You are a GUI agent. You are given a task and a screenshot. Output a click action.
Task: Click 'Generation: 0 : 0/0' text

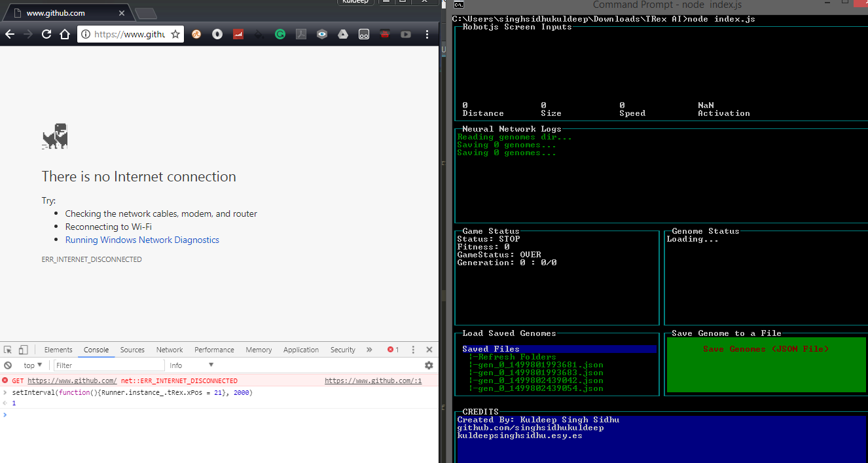pyautogui.click(x=507, y=263)
